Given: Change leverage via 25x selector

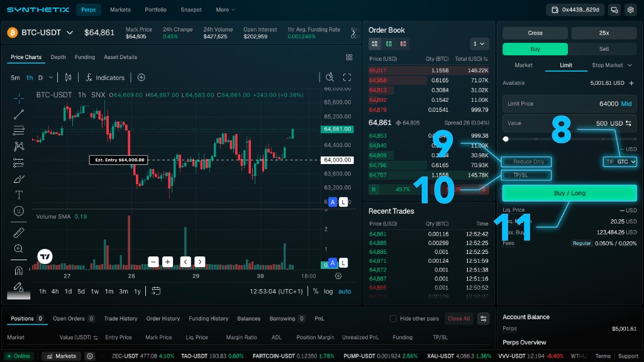Looking at the screenshot, I should point(604,33).
